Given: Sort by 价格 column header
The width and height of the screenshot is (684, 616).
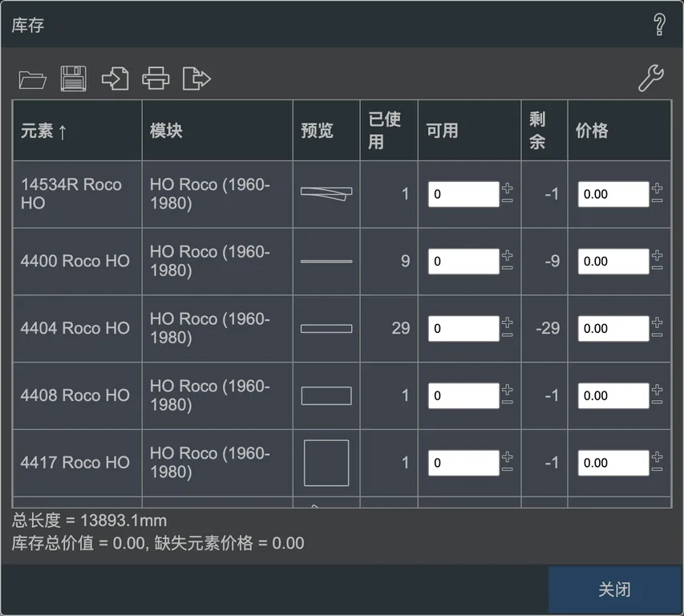Looking at the screenshot, I should [619, 131].
